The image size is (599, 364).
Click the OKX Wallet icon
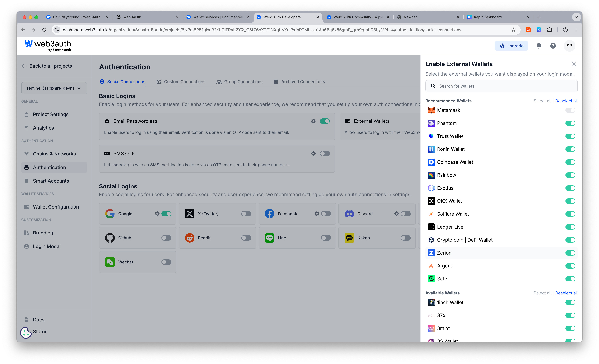[431, 201]
